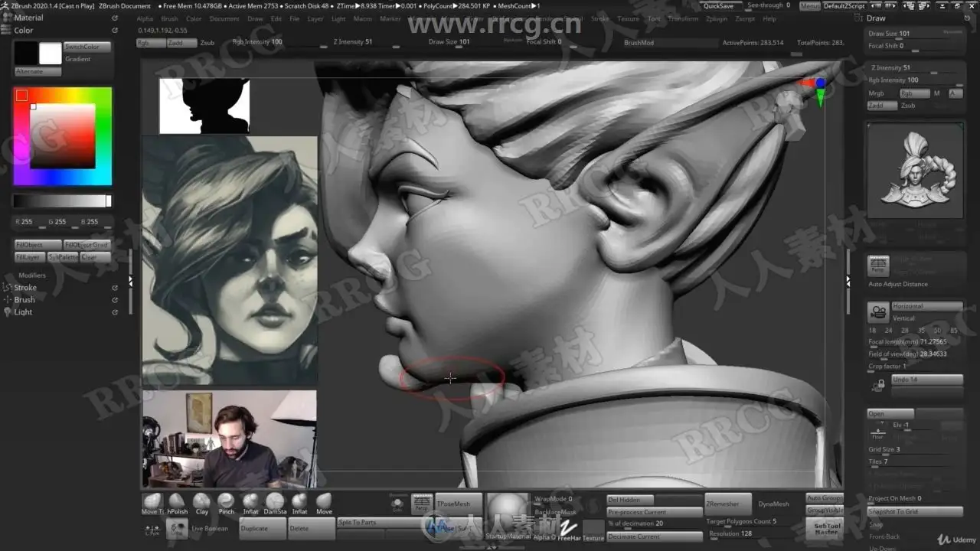Expand the Brush palette section
The width and height of the screenshot is (980, 551).
point(24,300)
